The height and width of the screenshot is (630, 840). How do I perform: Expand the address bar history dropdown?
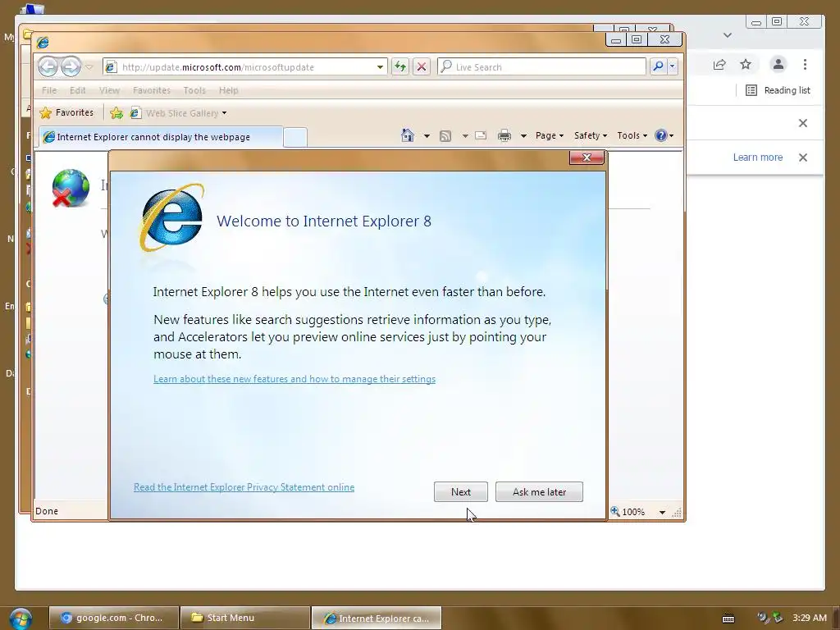(x=380, y=67)
